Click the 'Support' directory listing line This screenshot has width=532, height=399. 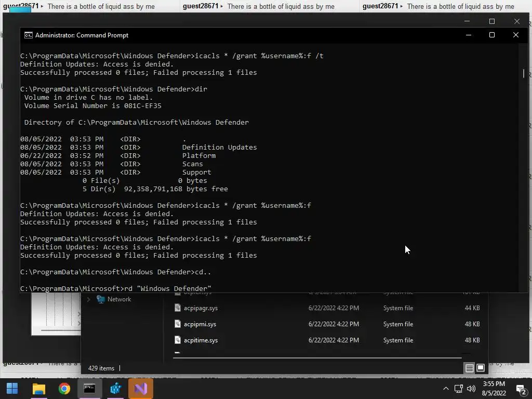pos(116,172)
